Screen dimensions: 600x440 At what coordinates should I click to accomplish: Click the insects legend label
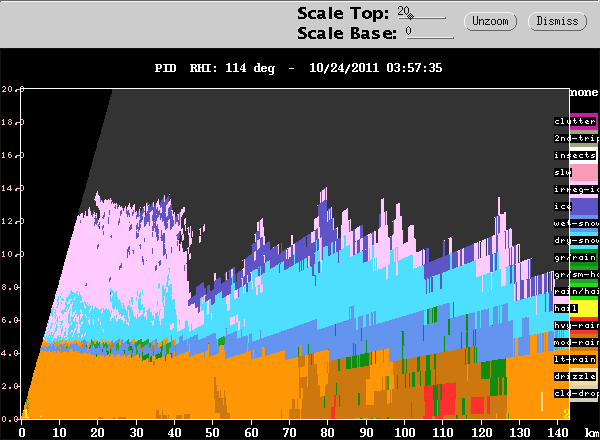575,155
